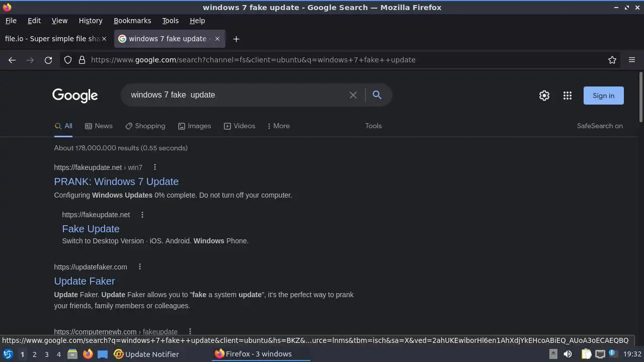Switch to Images results

(x=194, y=126)
